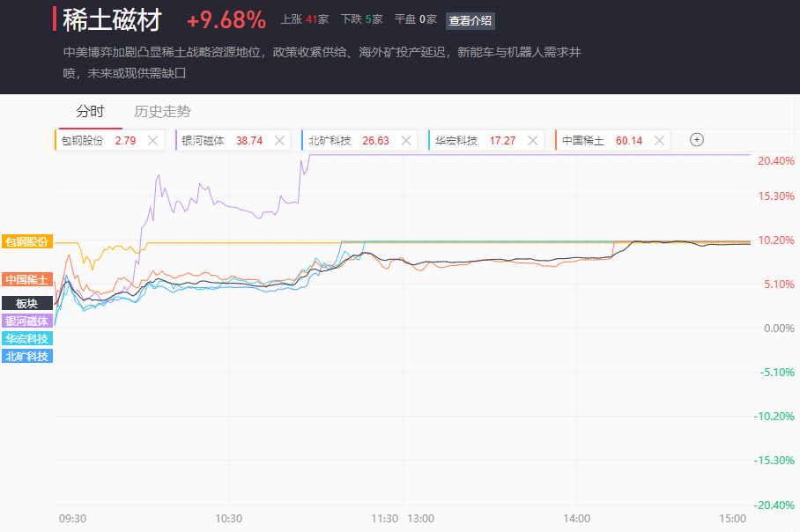Select the 银河磁体 38.74 stock chip
Viewport: 800px width, 532px height.
tap(222, 140)
